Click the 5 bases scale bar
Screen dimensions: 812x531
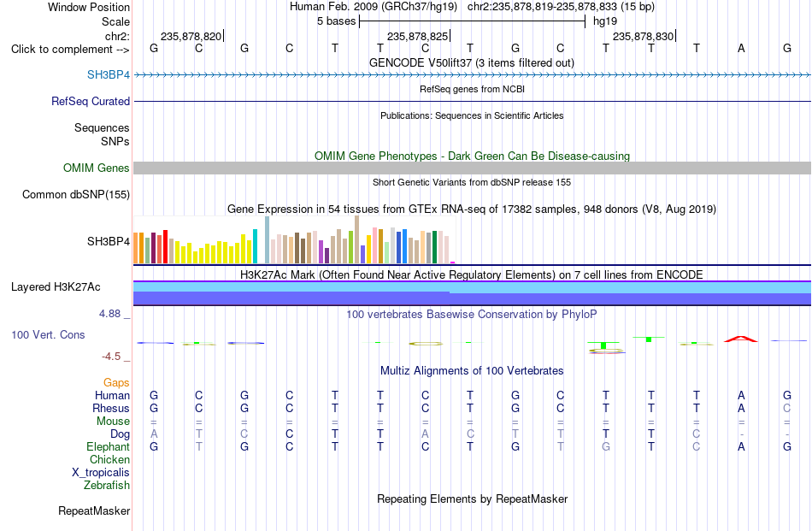coord(472,21)
